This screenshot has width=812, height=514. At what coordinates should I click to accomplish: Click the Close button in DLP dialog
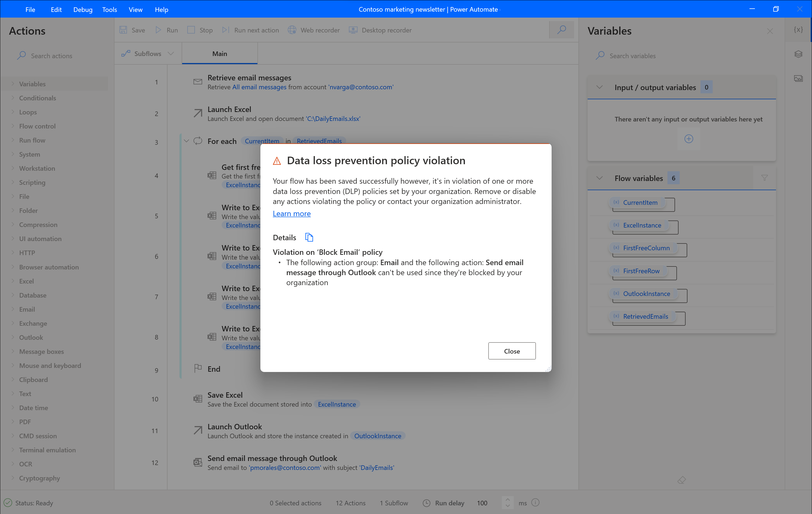coord(512,351)
